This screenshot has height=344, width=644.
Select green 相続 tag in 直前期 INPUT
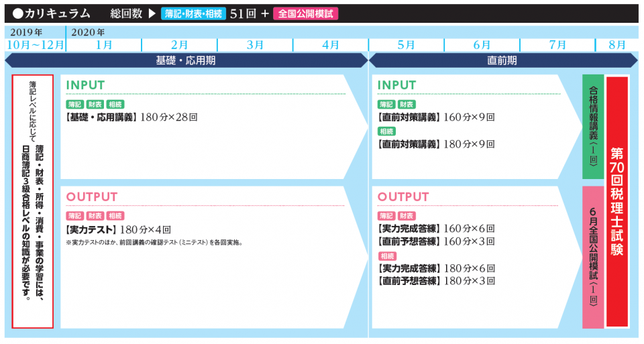(x=386, y=131)
